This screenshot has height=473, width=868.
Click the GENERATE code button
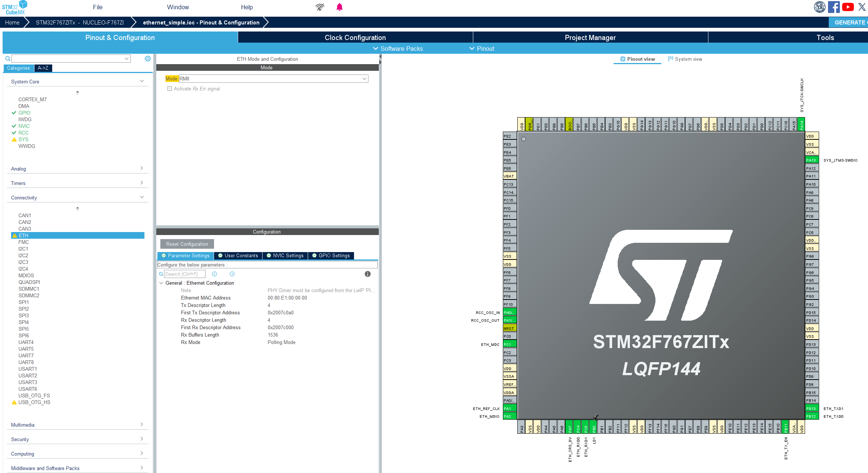pyautogui.click(x=849, y=22)
